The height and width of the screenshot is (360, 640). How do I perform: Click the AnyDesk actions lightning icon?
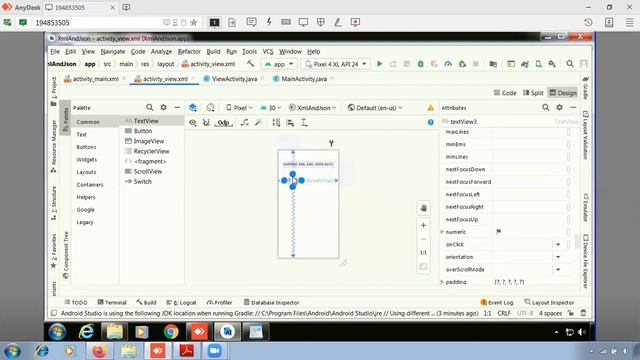269,22
